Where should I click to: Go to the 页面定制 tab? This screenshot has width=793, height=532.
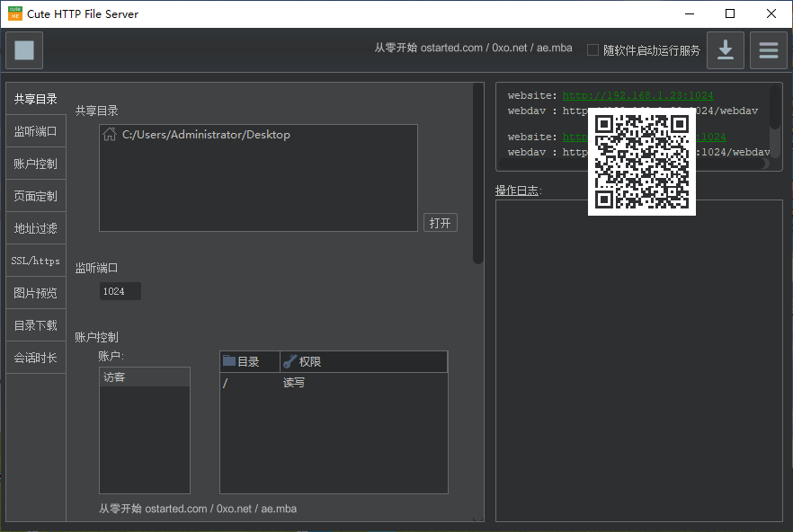[36, 196]
